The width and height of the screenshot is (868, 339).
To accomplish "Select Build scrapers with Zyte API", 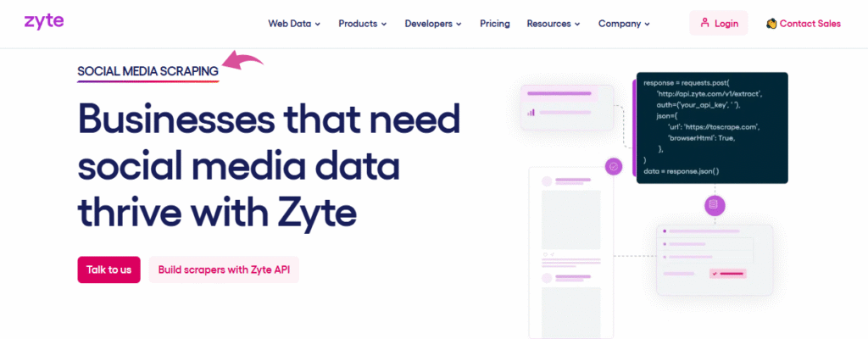I will (224, 270).
